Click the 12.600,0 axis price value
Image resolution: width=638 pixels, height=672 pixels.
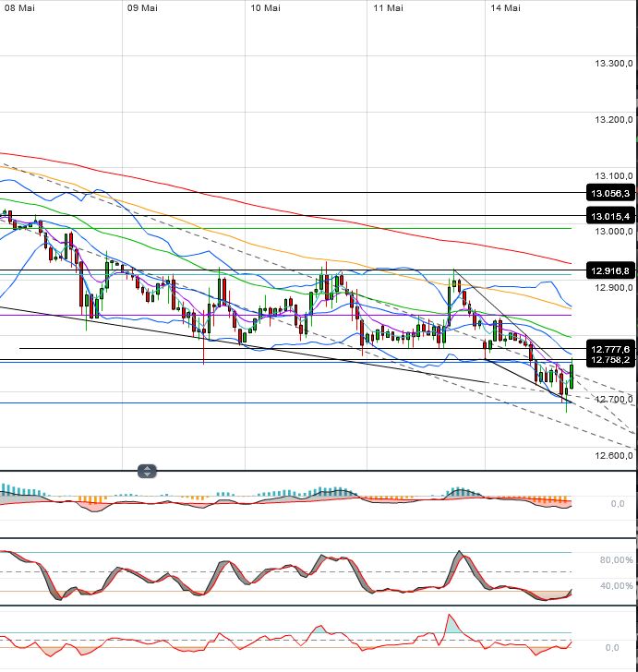click(614, 455)
